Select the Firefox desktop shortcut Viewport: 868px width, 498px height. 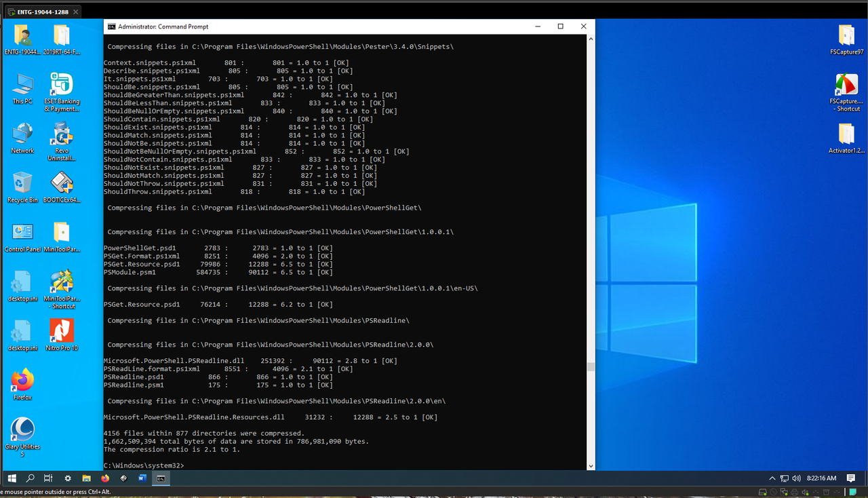22,385
